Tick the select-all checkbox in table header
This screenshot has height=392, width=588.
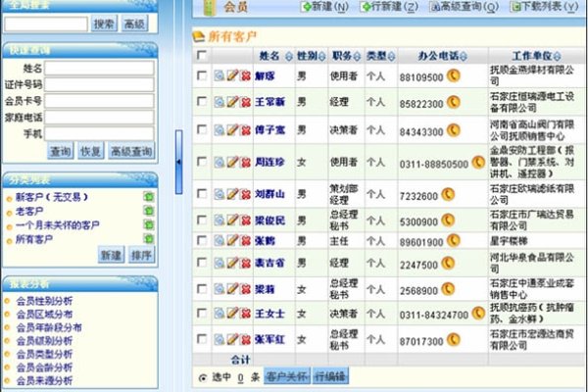click(202, 56)
